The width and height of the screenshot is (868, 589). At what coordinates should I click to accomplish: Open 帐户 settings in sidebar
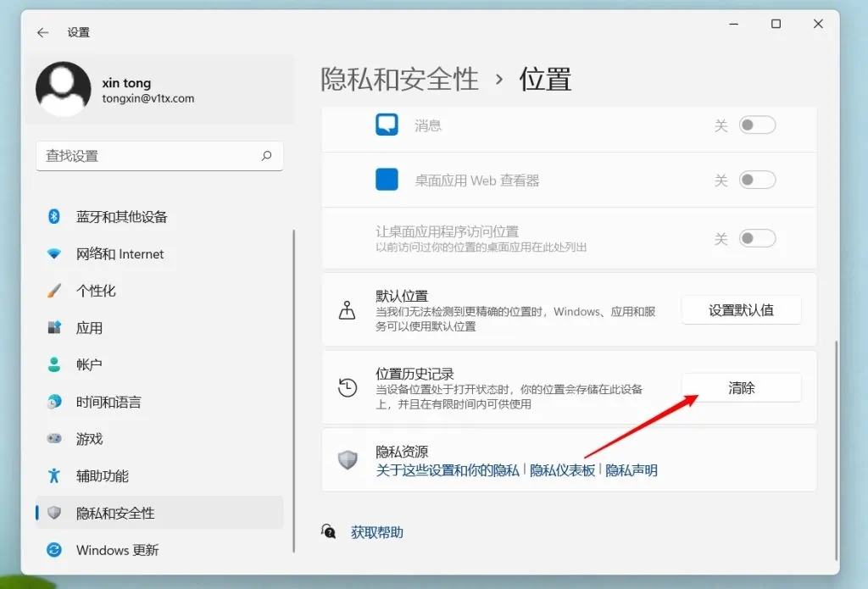pyautogui.click(x=89, y=364)
